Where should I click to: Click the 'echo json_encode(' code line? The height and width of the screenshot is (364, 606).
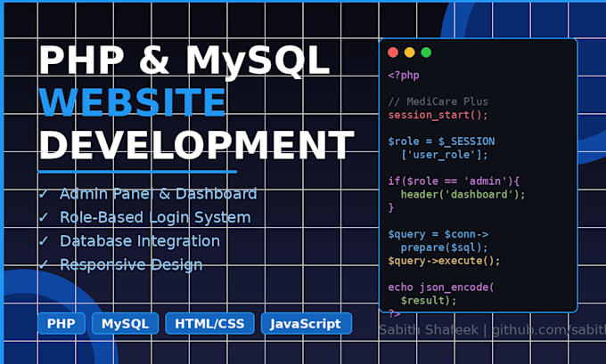441,287
